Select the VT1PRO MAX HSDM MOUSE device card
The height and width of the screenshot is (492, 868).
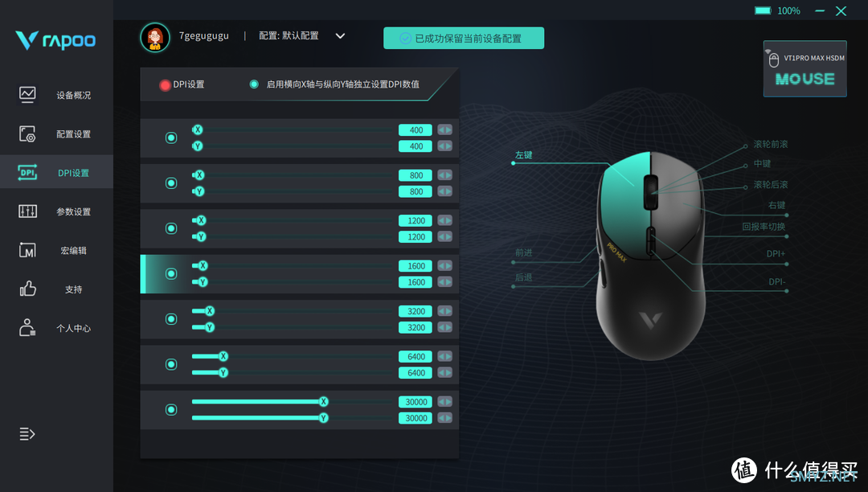(805, 68)
